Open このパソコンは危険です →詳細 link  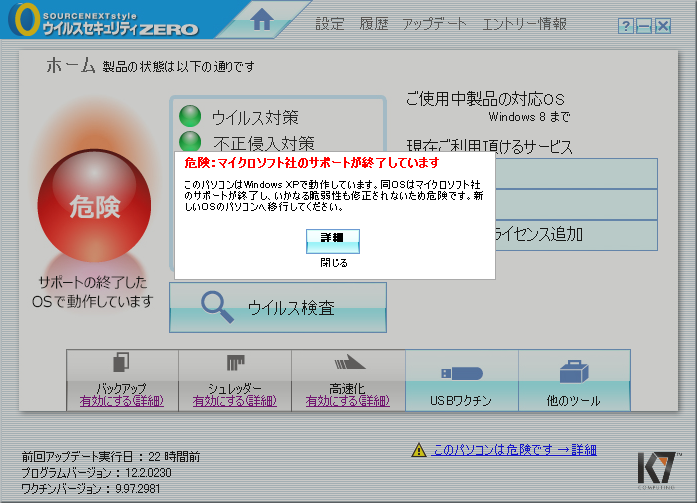(x=515, y=450)
